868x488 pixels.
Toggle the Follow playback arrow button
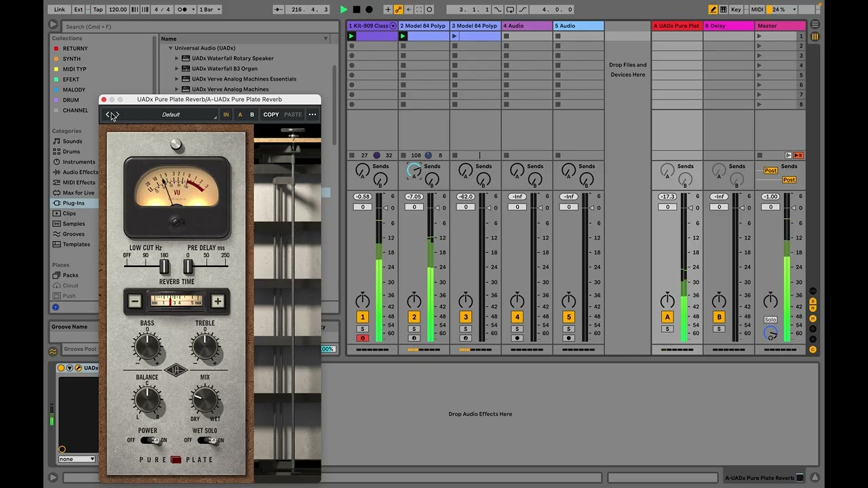click(x=279, y=9)
